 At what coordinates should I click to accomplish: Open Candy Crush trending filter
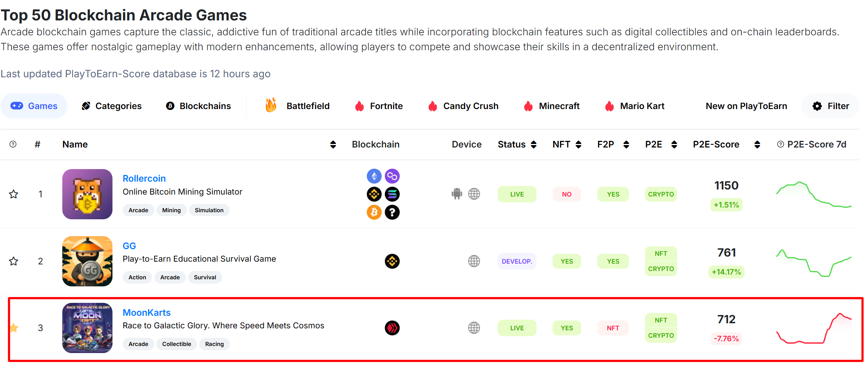click(x=463, y=106)
